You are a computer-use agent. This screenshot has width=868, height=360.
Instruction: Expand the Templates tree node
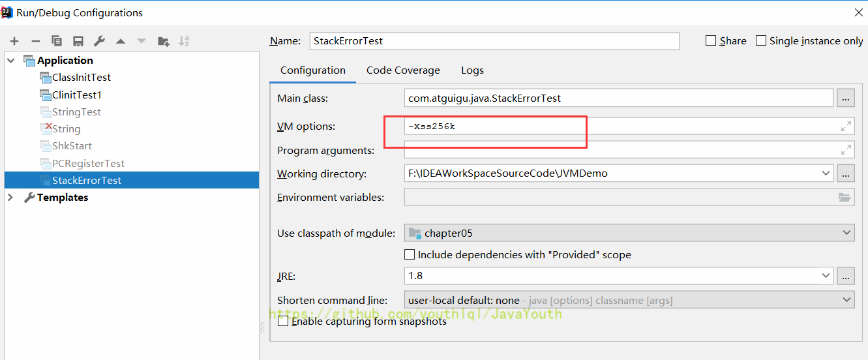click(11, 197)
